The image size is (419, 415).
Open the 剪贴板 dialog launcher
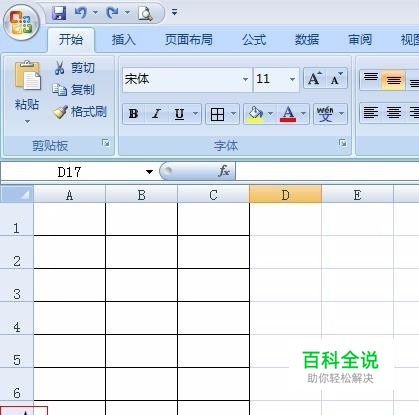click(106, 143)
